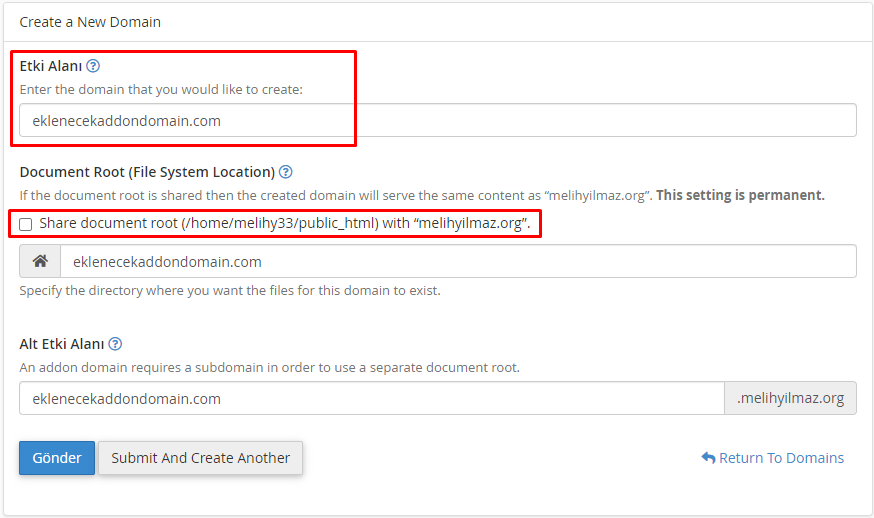874x518 pixels.
Task: Click the bold 'This setting is permanent.' text
Action: click(740, 195)
